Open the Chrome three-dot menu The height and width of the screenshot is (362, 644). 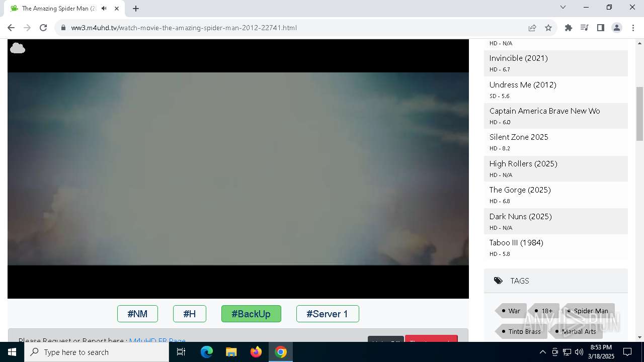(x=633, y=28)
